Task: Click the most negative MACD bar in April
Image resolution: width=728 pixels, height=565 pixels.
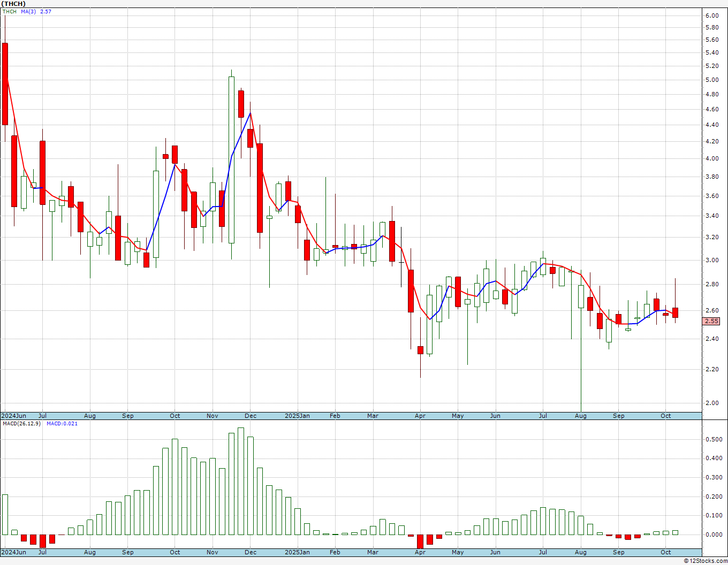Action: 420,541
